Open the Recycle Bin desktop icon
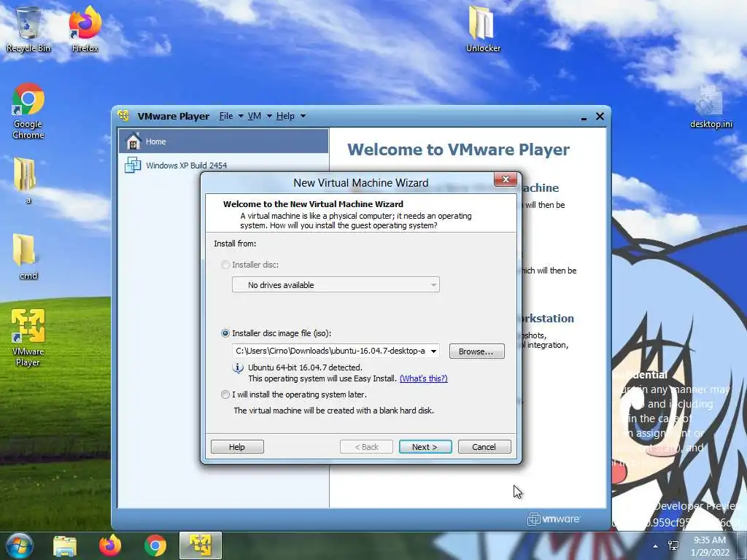 point(28,29)
